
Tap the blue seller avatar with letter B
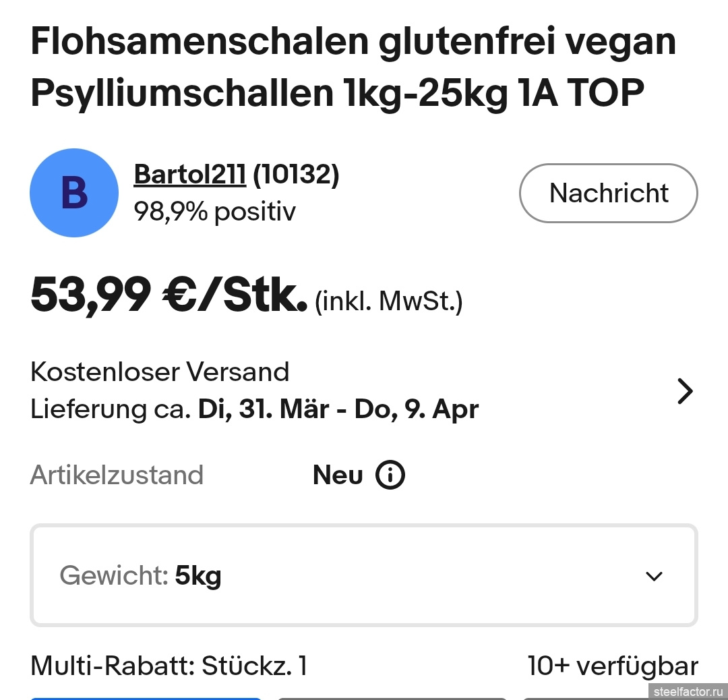click(x=74, y=193)
